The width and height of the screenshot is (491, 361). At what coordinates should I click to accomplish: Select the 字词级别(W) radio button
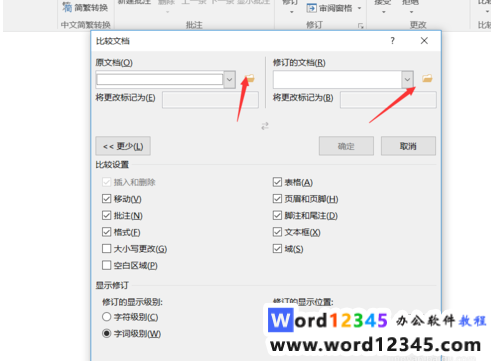[106, 333]
